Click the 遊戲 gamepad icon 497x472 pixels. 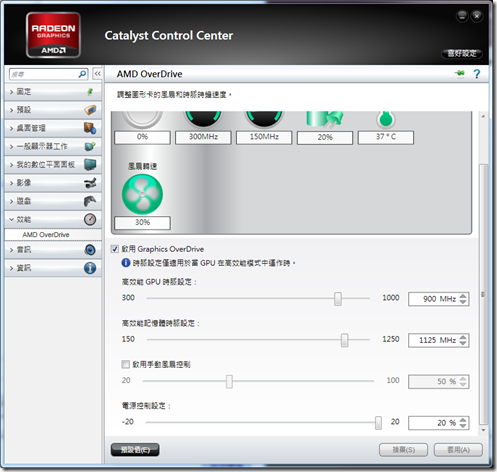pos(90,201)
